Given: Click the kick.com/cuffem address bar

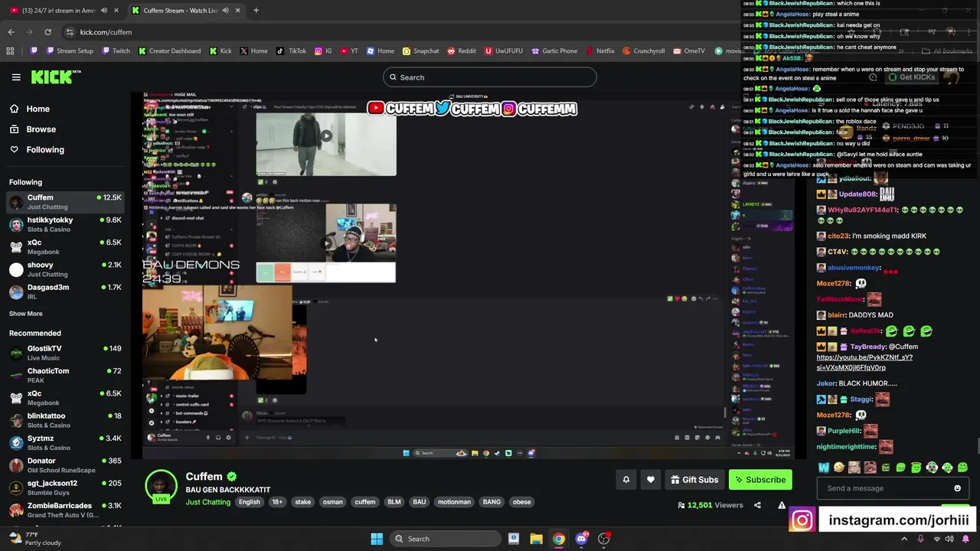Looking at the screenshot, I should pos(106,32).
